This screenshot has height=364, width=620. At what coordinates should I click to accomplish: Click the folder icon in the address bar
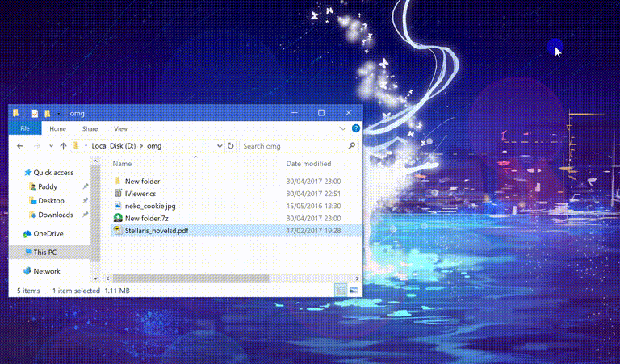point(76,146)
